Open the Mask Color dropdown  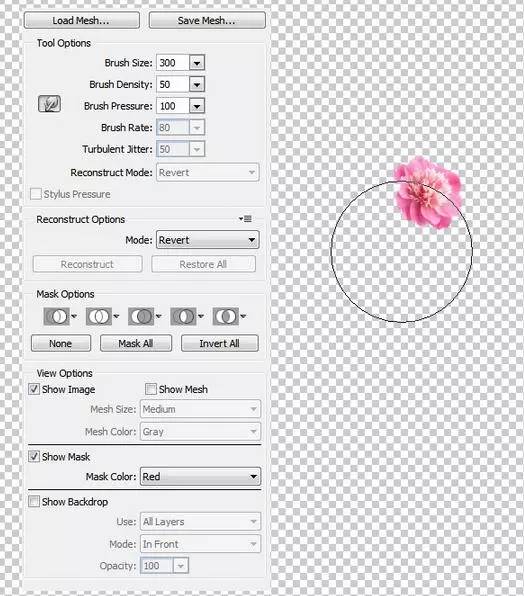coord(200,476)
